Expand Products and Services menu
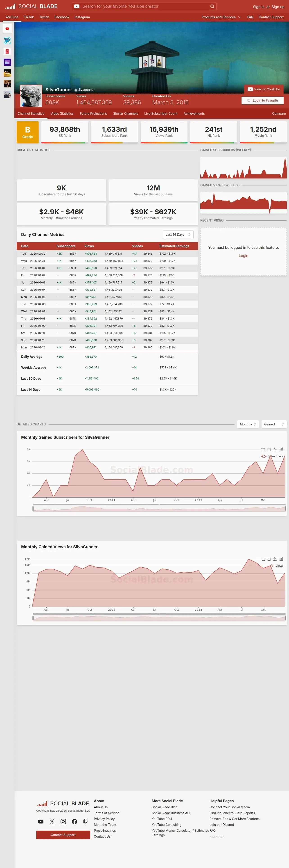289x868 pixels. tap(221, 17)
